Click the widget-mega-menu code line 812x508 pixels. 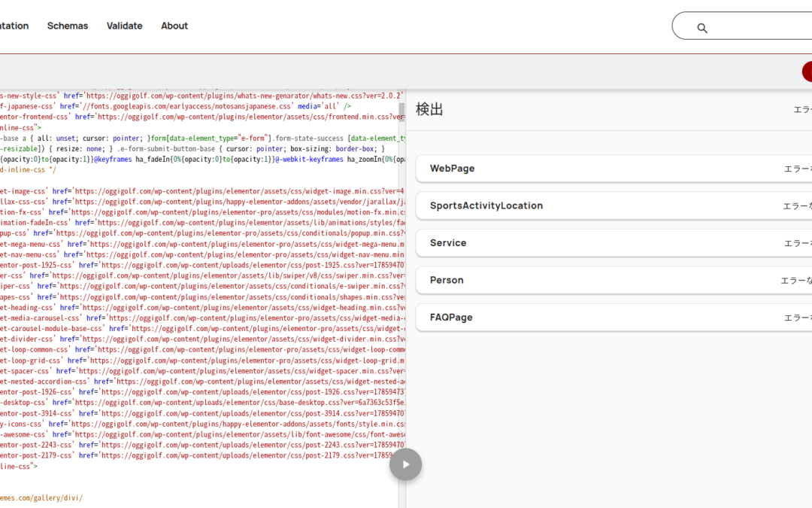(x=202, y=244)
